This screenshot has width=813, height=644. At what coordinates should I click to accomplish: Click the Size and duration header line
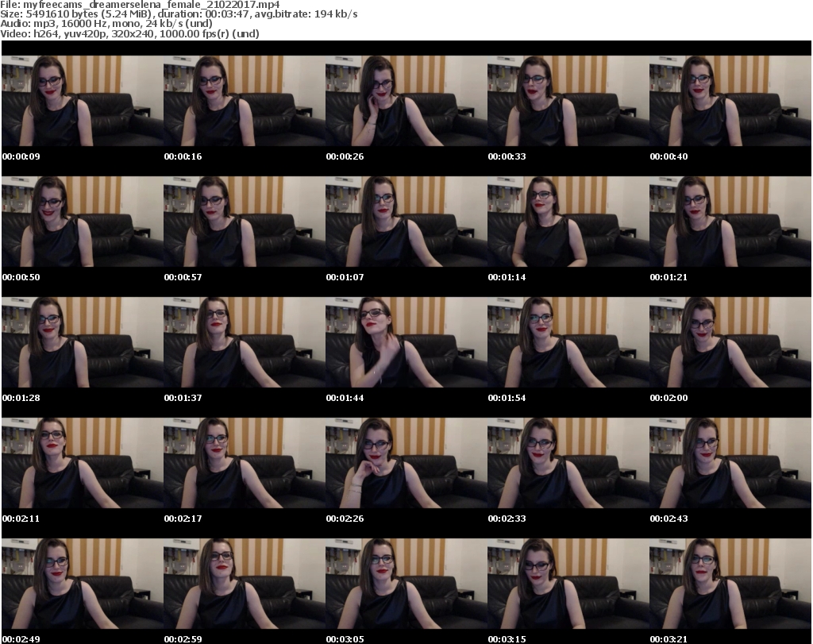click(x=179, y=14)
